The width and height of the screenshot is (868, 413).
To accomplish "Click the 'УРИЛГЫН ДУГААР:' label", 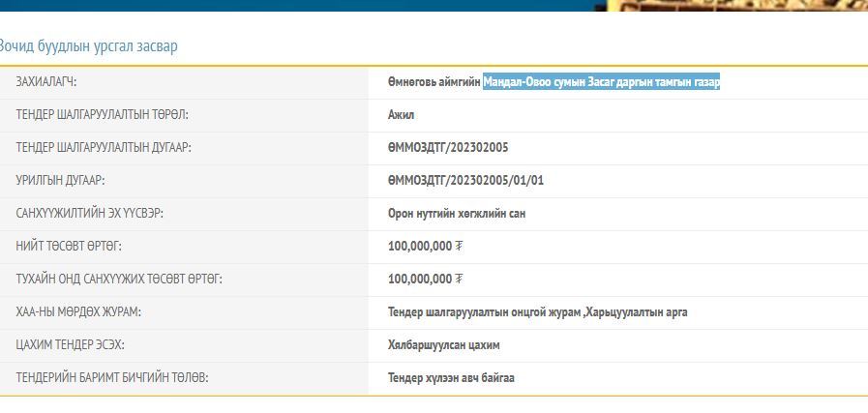I will [x=60, y=181].
